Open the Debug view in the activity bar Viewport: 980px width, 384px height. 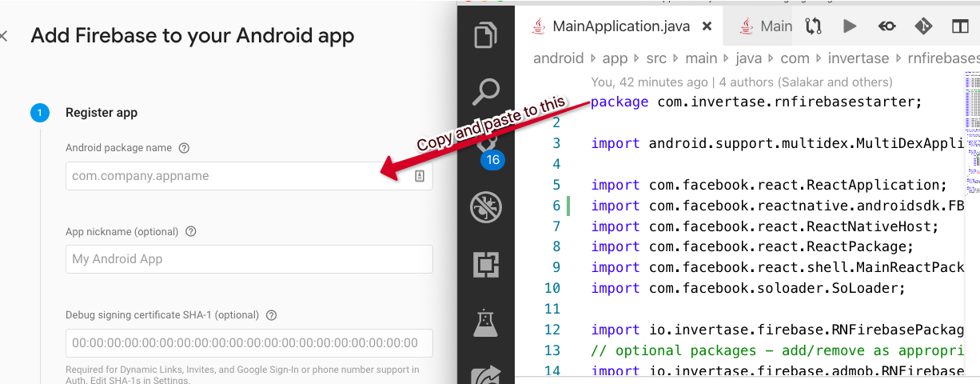pos(486,207)
